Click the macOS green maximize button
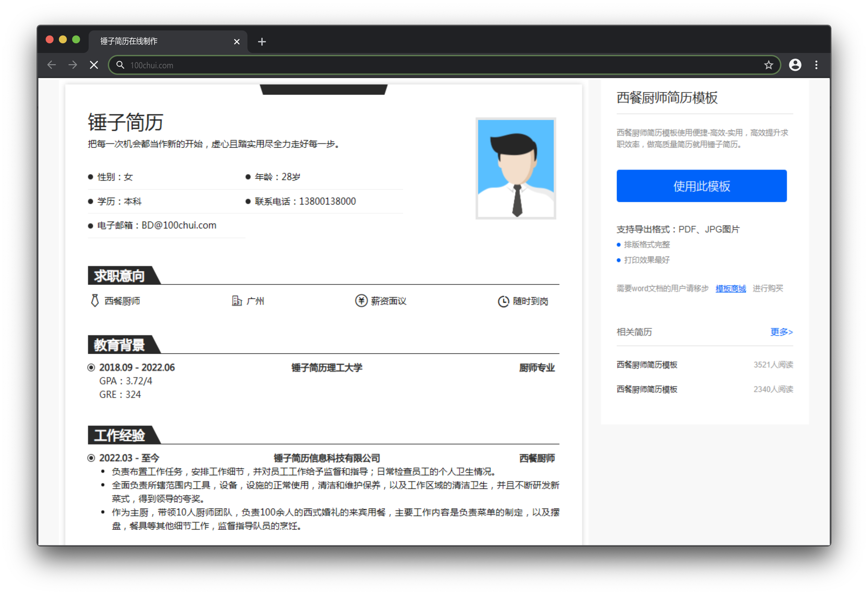868x595 pixels. [76, 40]
